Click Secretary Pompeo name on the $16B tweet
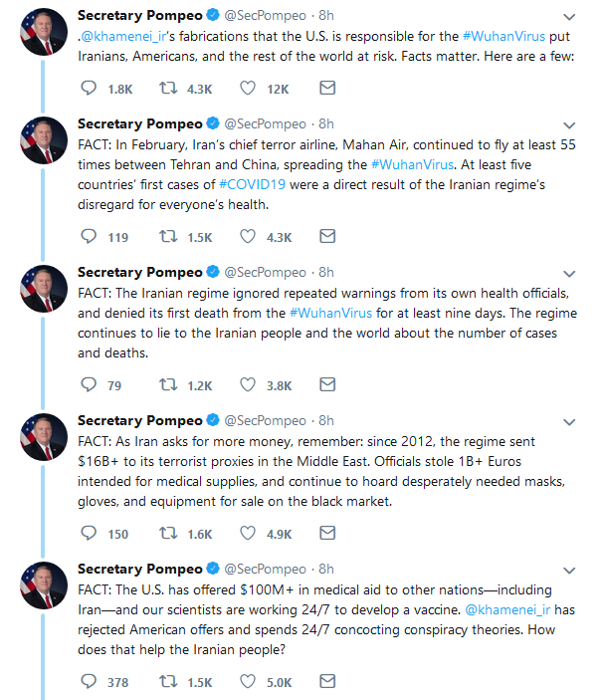The width and height of the screenshot is (604, 700). point(138,420)
